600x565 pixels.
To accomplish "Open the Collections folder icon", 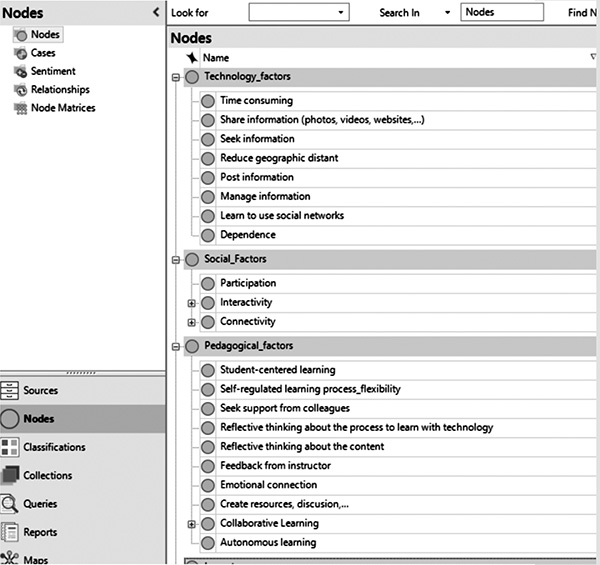I will pos(10,475).
